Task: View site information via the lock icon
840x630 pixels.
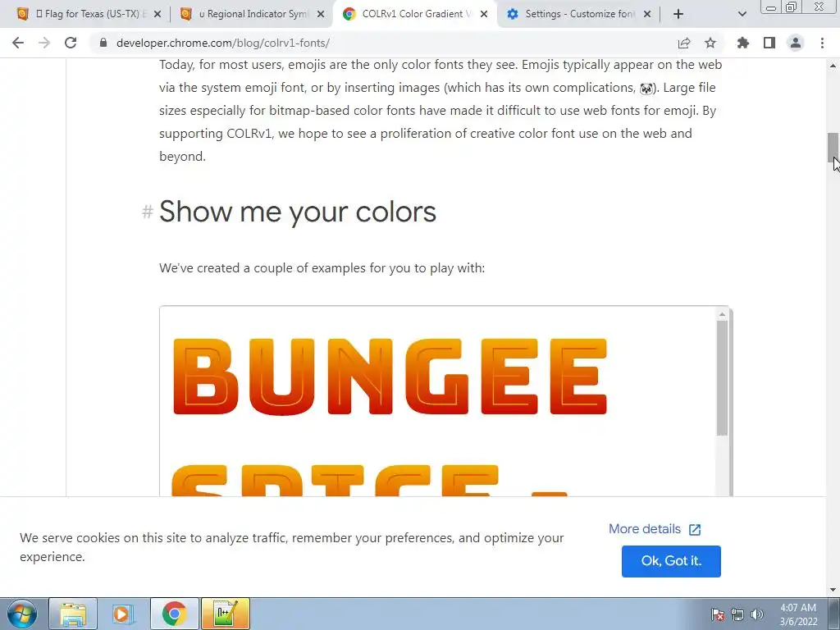Action: click(103, 43)
